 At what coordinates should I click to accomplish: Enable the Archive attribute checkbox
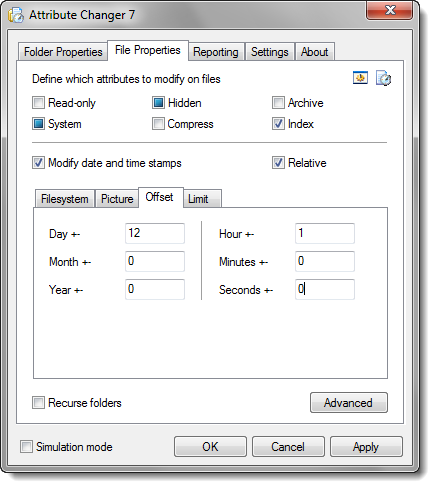pos(278,103)
